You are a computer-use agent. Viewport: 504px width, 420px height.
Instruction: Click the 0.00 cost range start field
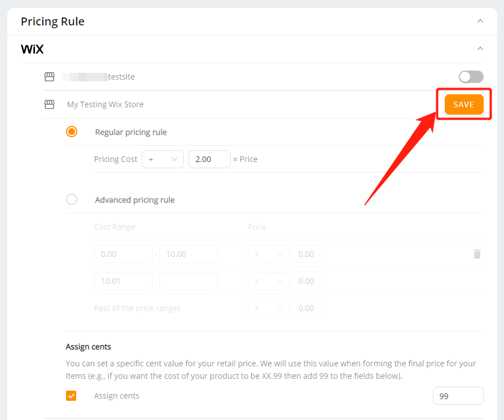point(124,254)
